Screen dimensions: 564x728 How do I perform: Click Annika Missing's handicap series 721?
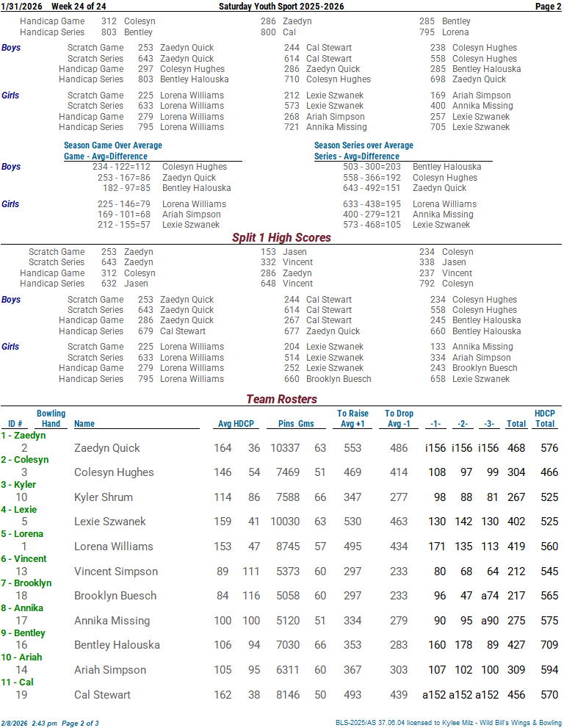click(x=325, y=127)
